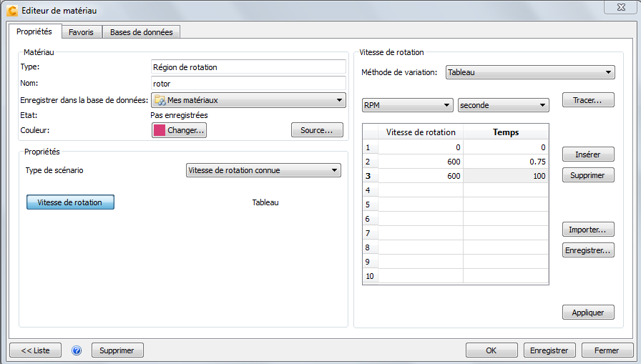Click the Source... button
The image size is (641, 364).
coord(317,130)
